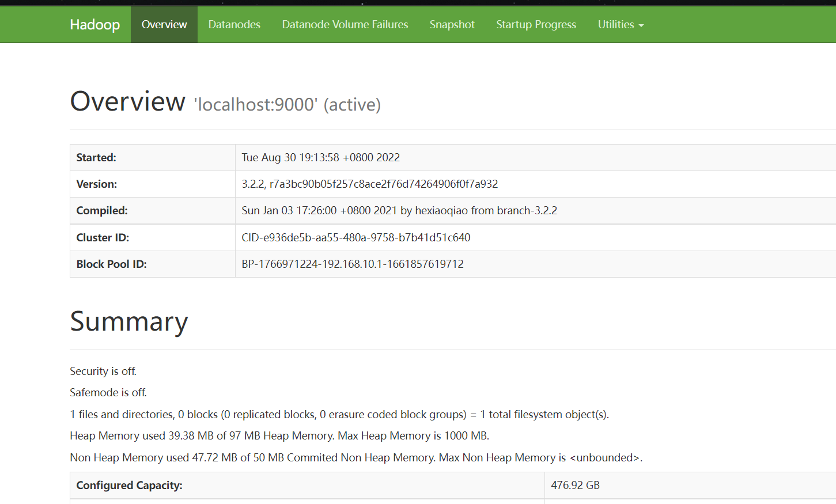The height and width of the screenshot is (504, 836).
Task: Click the 'Security is off.' line
Action: click(103, 371)
